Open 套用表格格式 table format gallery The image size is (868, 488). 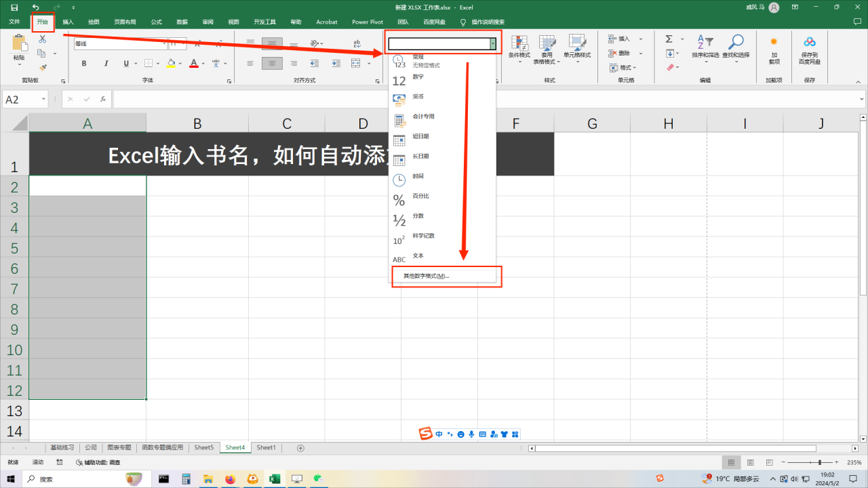tap(547, 49)
